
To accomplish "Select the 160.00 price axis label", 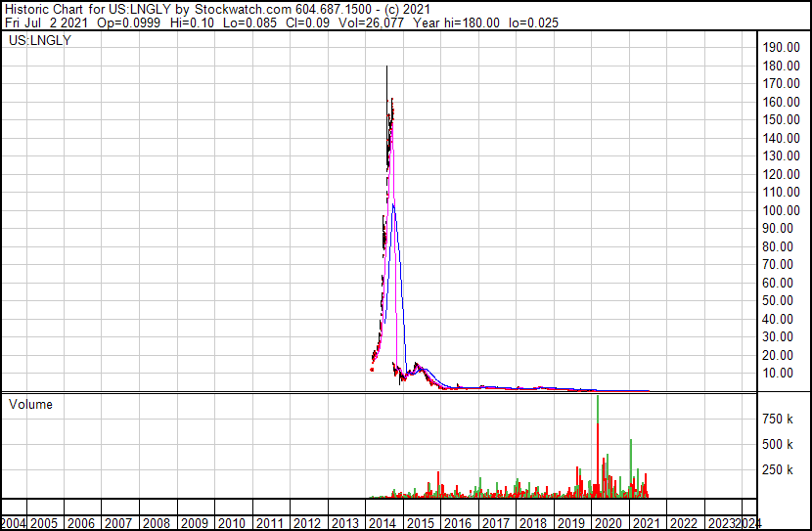I will (782, 102).
